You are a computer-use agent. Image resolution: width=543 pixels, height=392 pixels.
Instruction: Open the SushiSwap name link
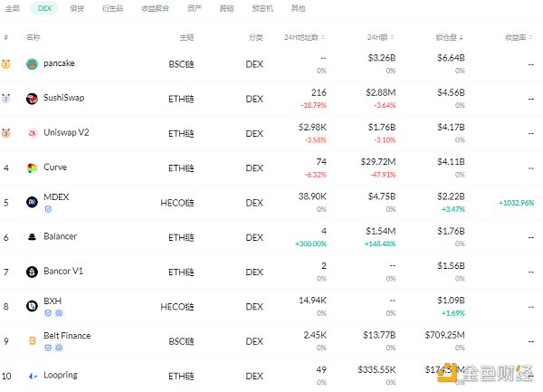point(64,98)
